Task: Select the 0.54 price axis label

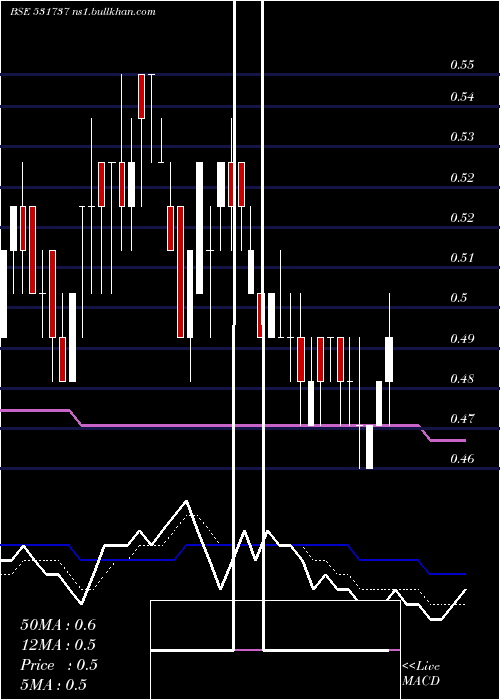Action: [462, 96]
